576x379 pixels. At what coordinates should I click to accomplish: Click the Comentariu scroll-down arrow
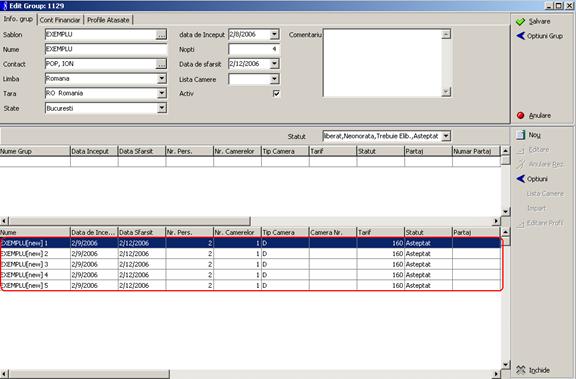pyautogui.click(x=446, y=91)
